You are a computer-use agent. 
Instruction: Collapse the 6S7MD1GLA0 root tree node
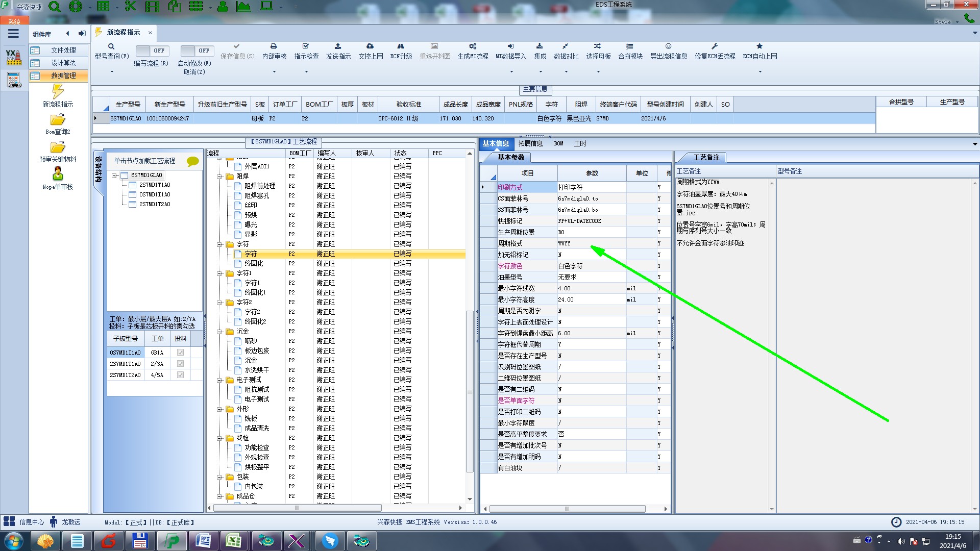[x=115, y=176]
